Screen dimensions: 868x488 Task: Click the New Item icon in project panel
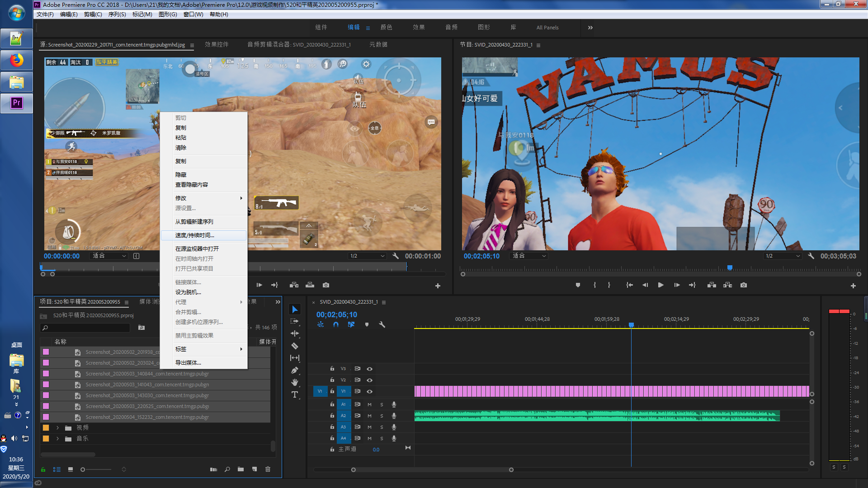255,469
